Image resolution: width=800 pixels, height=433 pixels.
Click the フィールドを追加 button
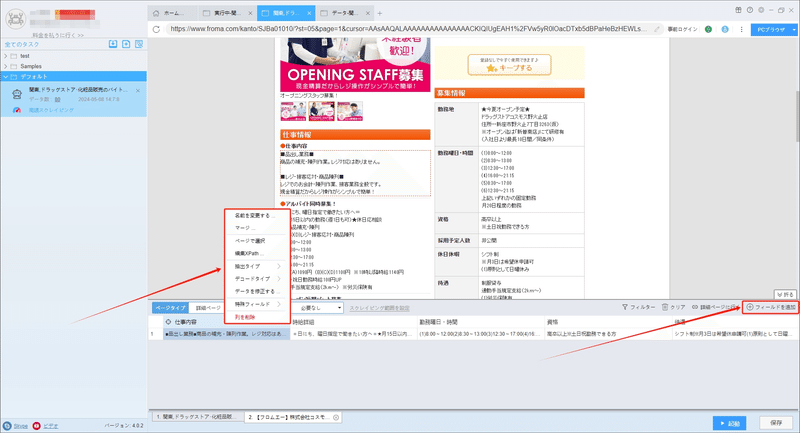click(x=770, y=307)
